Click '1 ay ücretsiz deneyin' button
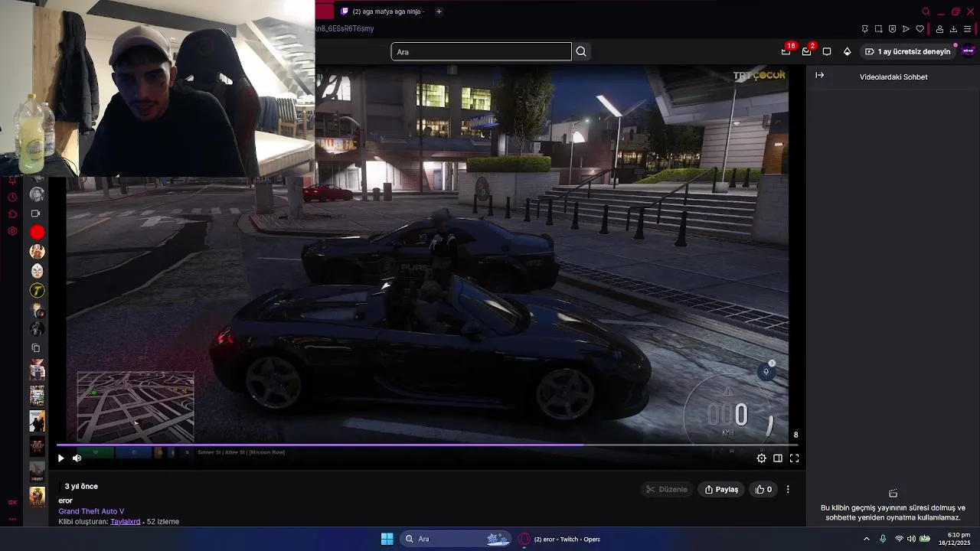The image size is (980, 551). (908, 52)
